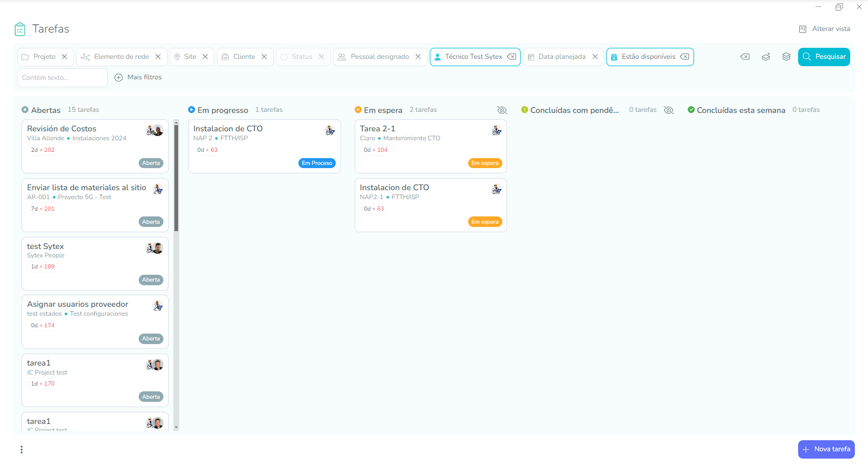Click assignee avatars on tarea1 1d+170
The height and width of the screenshot is (467, 868).
point(154,365)
